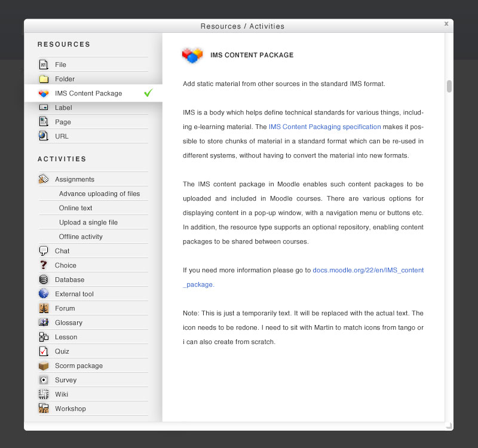478x448 pixels.
Task: Select the File resource
Action: 93,65
